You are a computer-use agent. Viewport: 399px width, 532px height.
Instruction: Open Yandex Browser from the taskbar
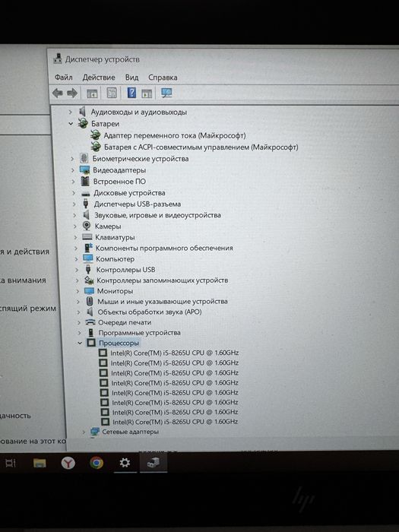pos(68,463)
